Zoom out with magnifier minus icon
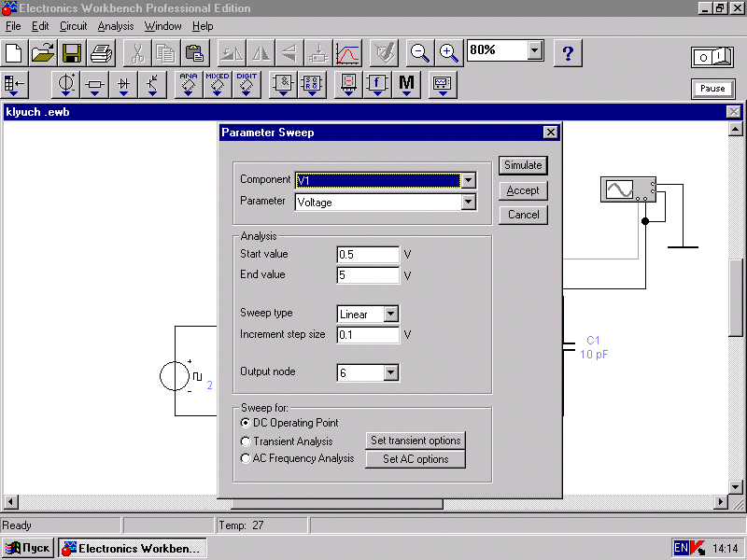The width and height of the screenshot is (747, 560). (419, 53)
